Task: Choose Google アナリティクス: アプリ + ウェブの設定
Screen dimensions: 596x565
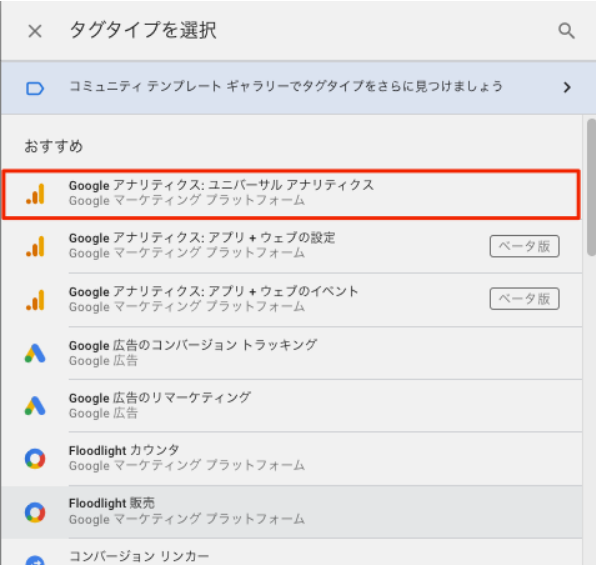Action: pos(291,246)
